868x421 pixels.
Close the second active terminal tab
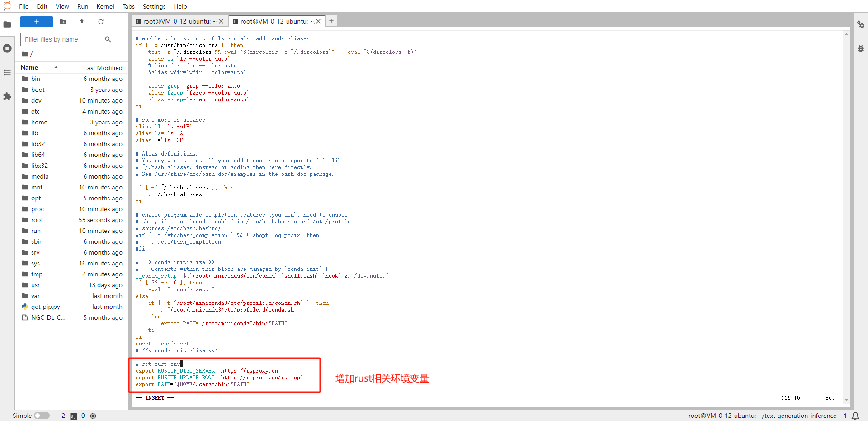318,21
